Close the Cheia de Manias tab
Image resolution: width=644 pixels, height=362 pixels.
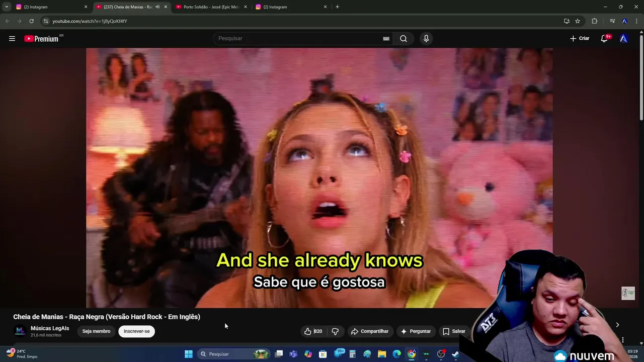pos(166,7)
